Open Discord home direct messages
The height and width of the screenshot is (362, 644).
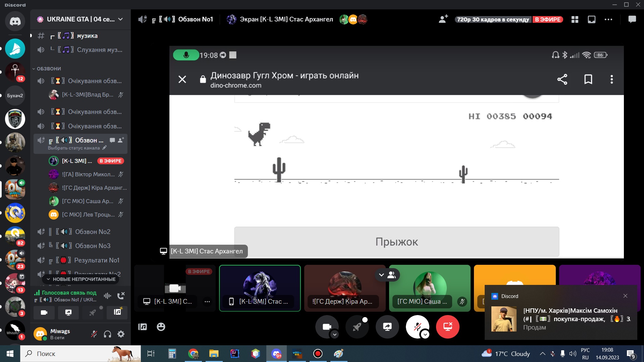(15, 21)
